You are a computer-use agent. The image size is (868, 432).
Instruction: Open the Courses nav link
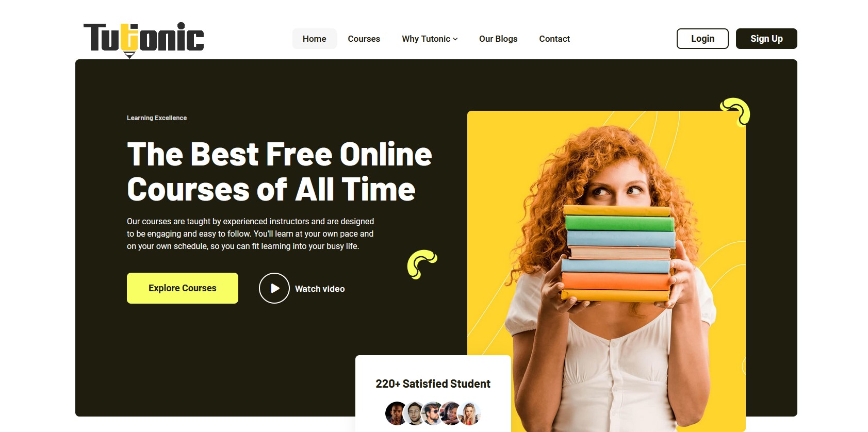tap(364, 39)
